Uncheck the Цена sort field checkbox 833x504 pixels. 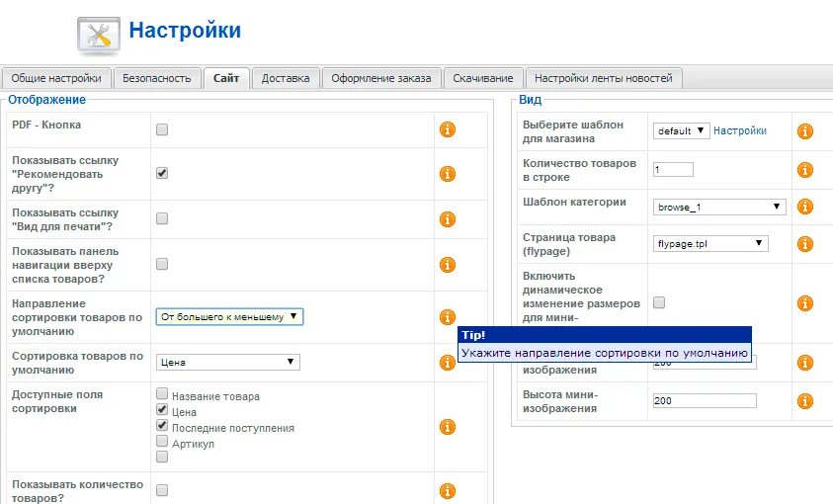pos(162,409)
